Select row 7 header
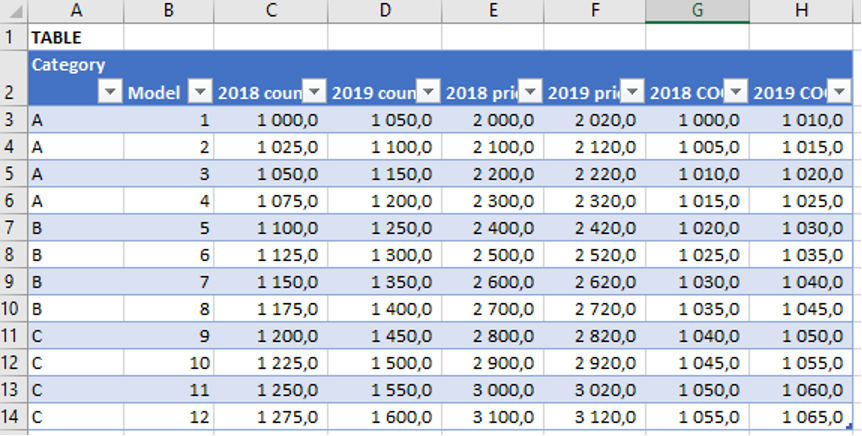The image size is (862, 436). pyautogui.click(x=14, y=228)
